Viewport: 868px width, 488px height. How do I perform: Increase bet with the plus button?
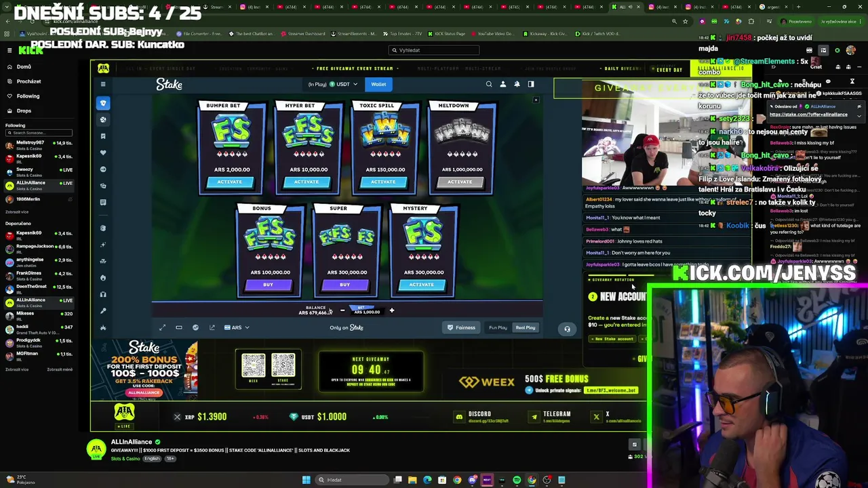pos(391,310)
